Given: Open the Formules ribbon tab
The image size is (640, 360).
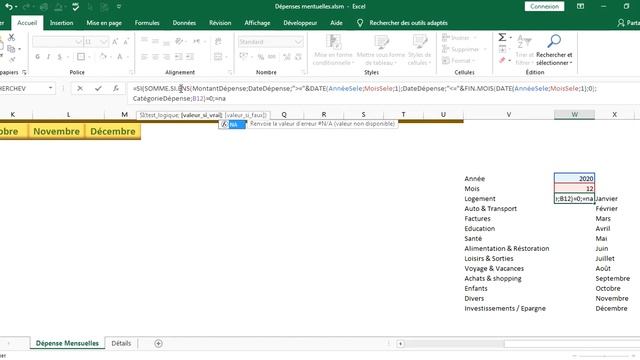Looking at the screenshot, I should click(x=147, y=23).
